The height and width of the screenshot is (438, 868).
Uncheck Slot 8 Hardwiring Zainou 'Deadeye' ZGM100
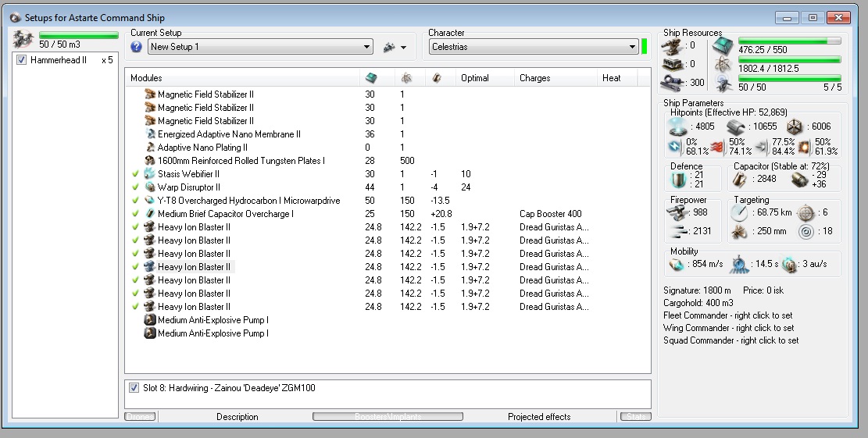(x=134, y=388)
